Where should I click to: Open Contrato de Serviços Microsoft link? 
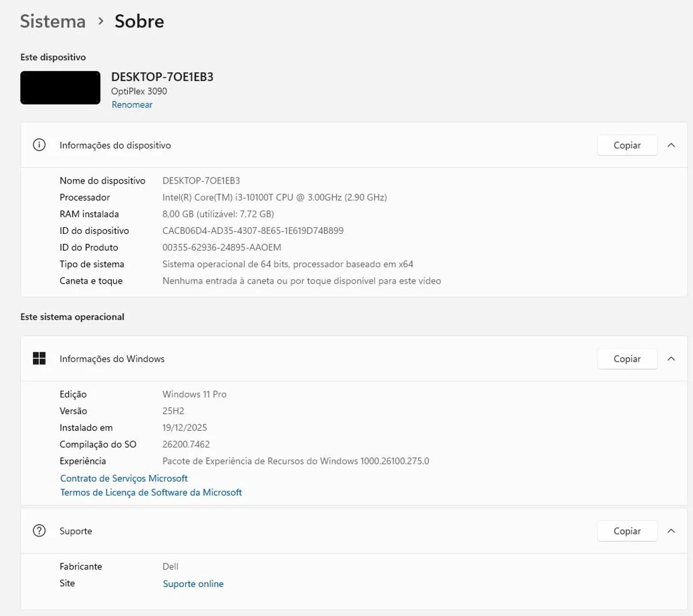coord(123,478)
